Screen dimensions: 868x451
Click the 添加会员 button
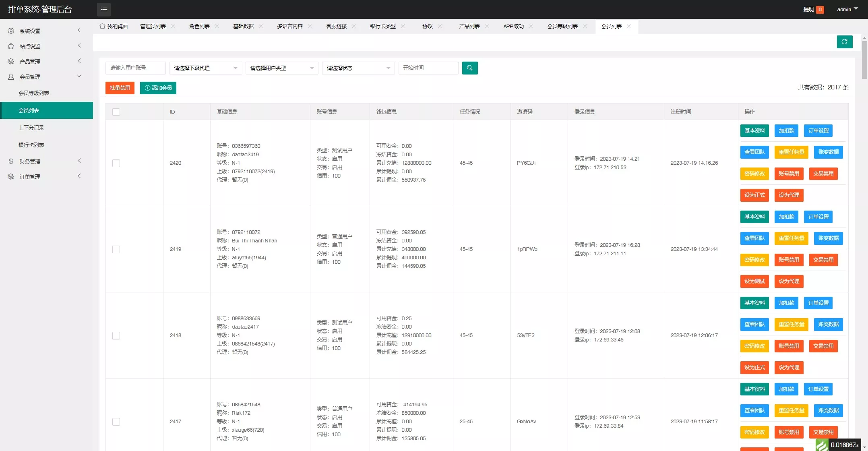158,88
